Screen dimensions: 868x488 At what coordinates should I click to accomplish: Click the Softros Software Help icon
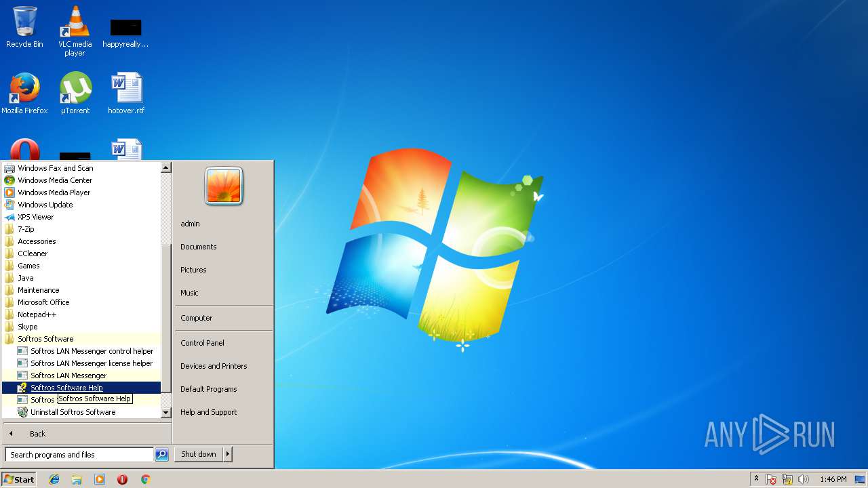[x=22, y=388]
